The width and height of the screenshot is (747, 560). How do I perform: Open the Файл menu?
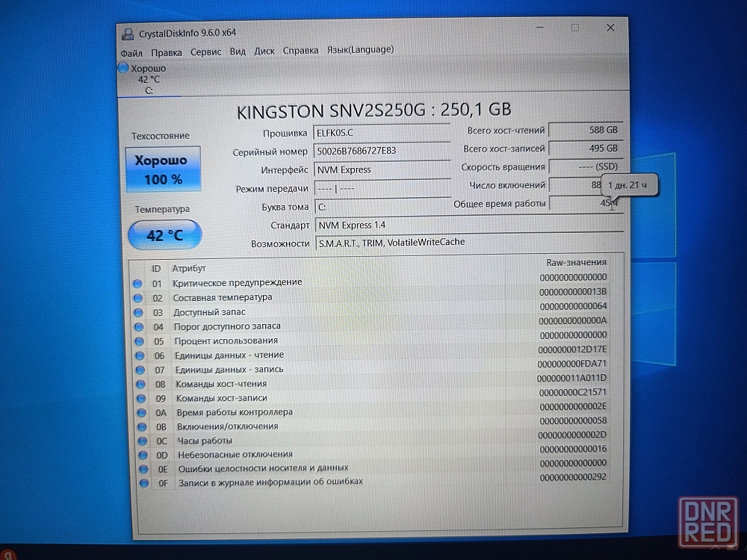pos(131,53)
